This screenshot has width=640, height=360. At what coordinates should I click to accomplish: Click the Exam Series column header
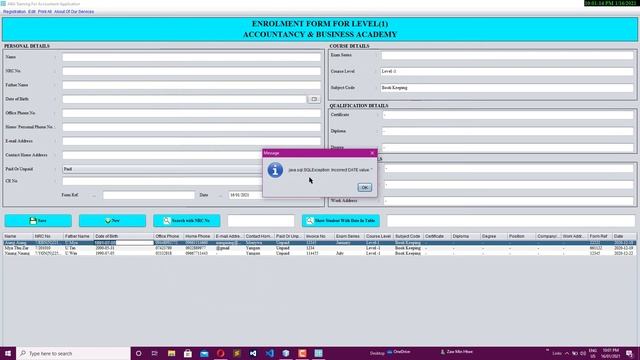point(349,236)
